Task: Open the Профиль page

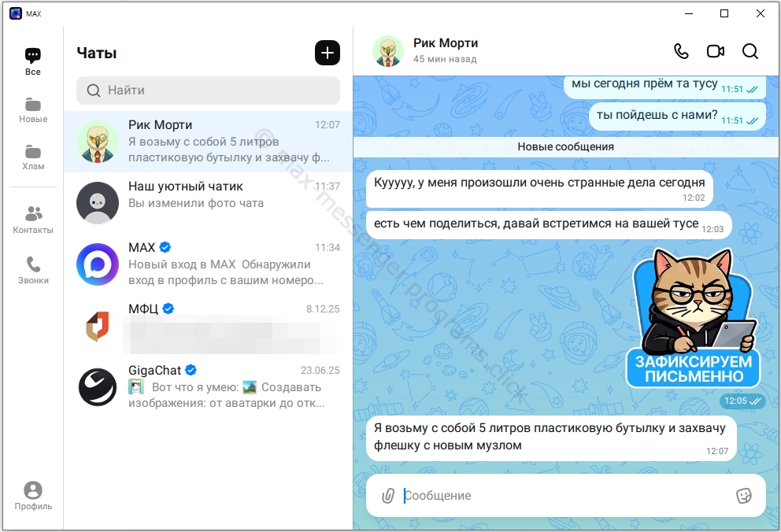Action: [33, 496]
